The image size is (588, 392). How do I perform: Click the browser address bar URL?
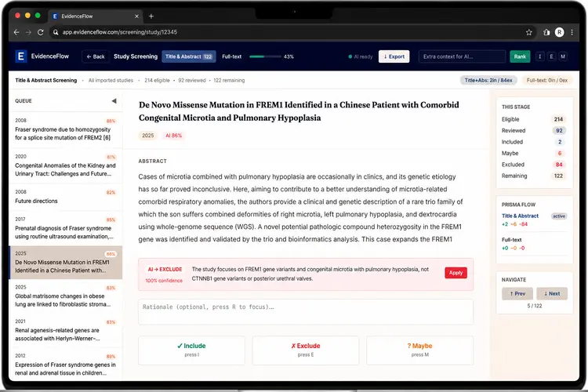click(120, 32)
